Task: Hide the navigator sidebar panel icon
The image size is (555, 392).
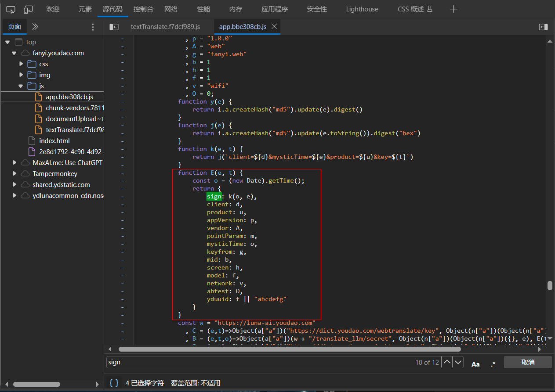Action: click(114, 27)
